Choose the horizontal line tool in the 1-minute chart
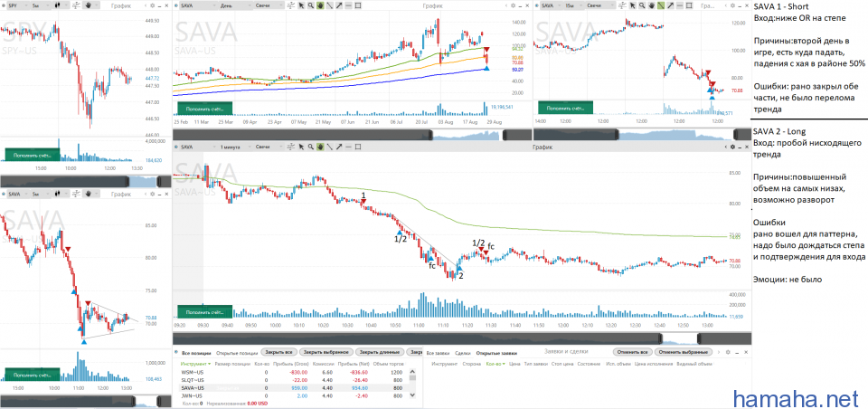The image size is (868, 409). 348,147
